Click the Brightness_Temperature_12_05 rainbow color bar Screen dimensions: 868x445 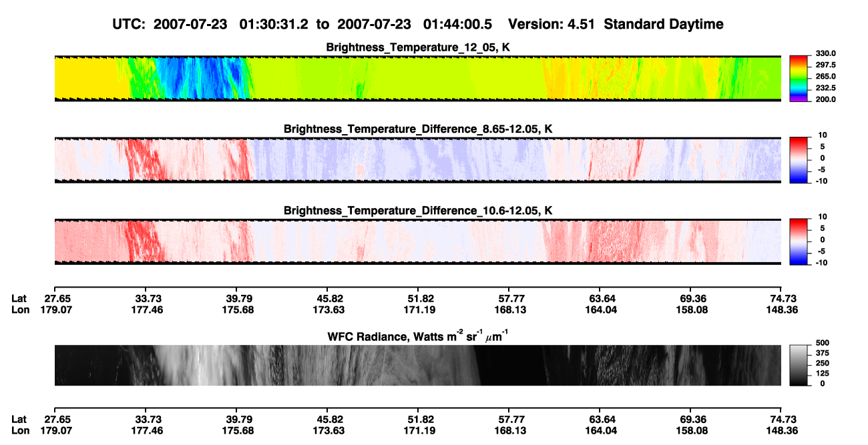pyautogui.click(x=799, y=77)
